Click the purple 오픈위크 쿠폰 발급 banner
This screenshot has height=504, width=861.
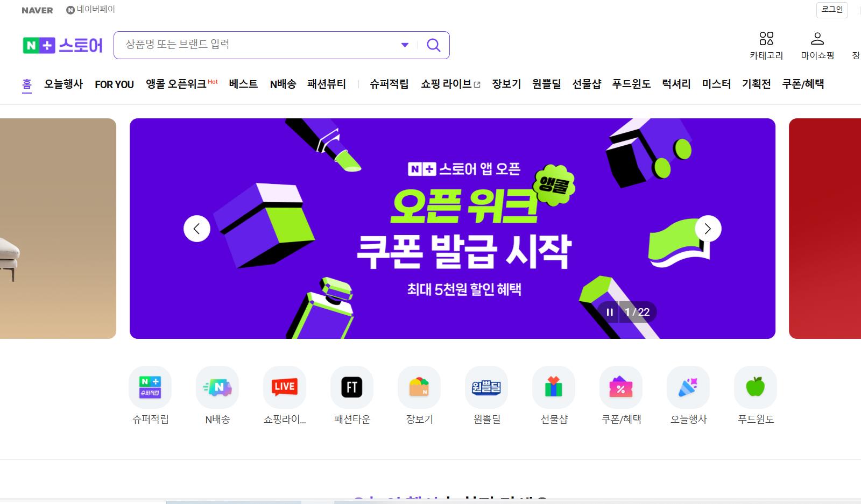click(453, 229)
